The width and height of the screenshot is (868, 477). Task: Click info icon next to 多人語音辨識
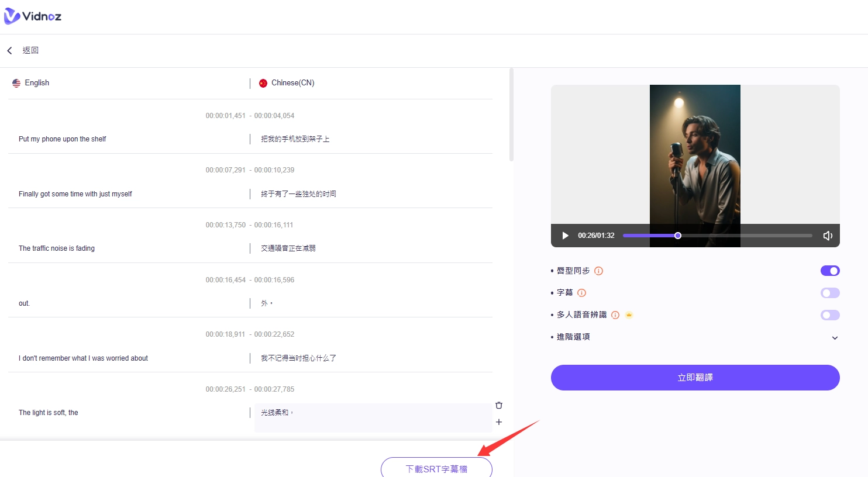tap(615, 315)
